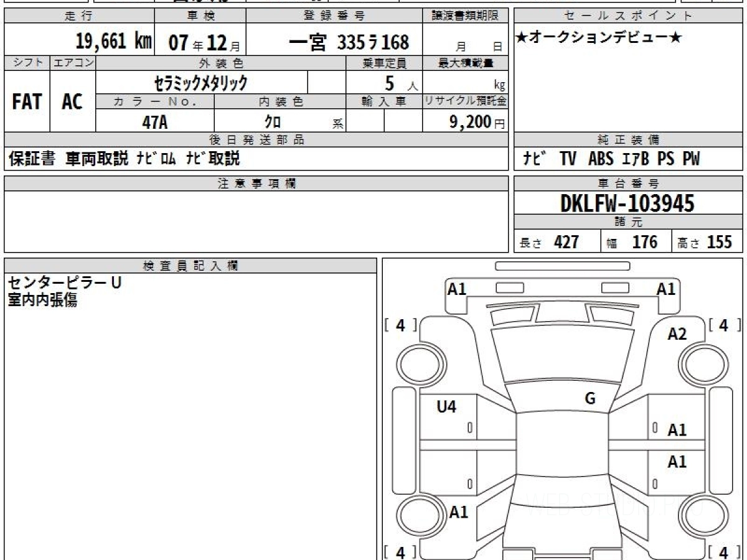The image size is (747, 560).
Task: Select inspector note 室内内張傷
Action: (x=42, y=300)
